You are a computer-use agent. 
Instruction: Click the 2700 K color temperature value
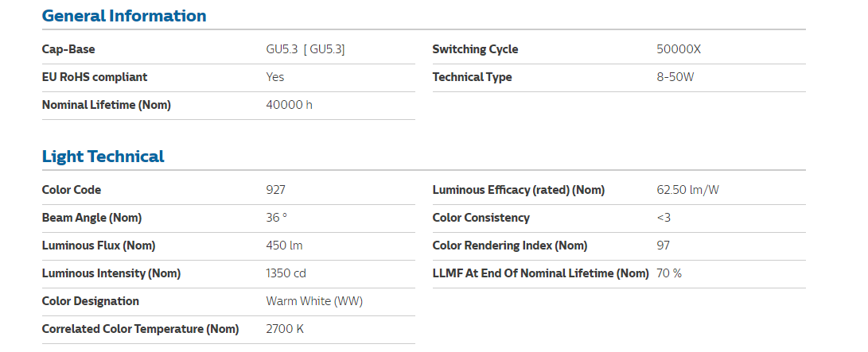285,329
